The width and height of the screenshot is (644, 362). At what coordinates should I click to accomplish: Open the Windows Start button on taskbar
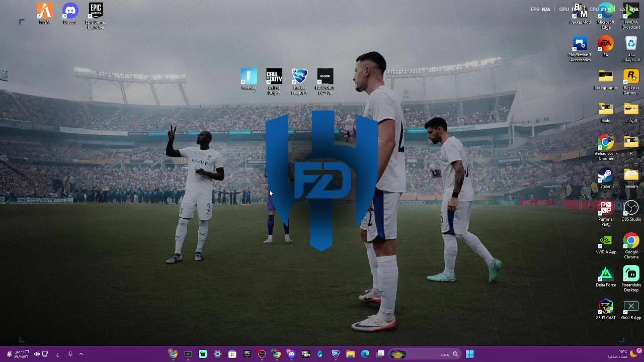pos(469,354)
